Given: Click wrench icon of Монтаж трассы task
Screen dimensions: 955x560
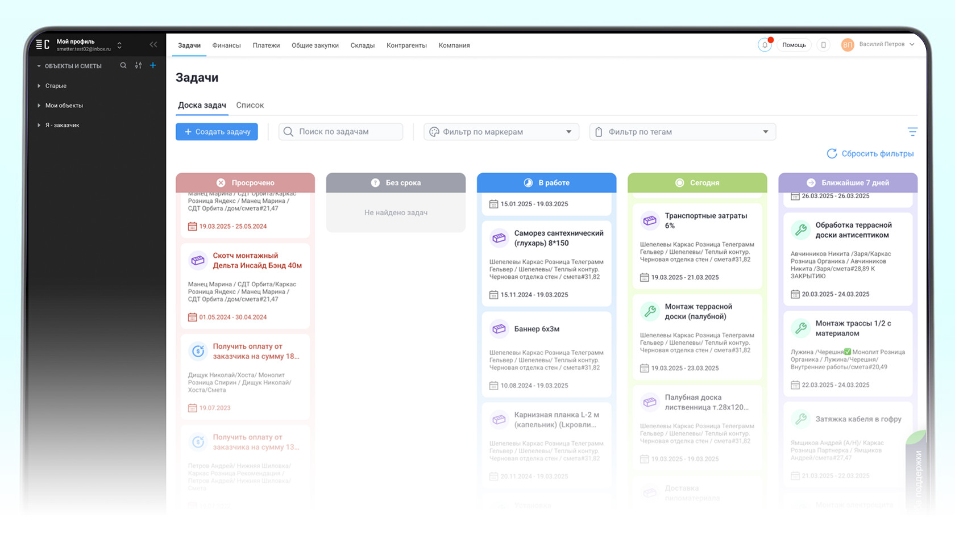Looking at the screenshot, I should point(800,328).
